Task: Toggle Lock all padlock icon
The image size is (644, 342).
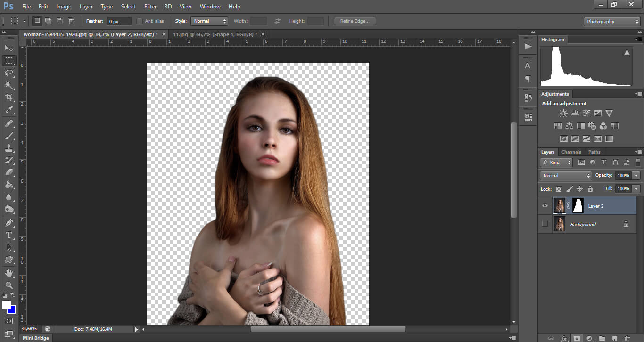Action: click(x=590, y=189)
